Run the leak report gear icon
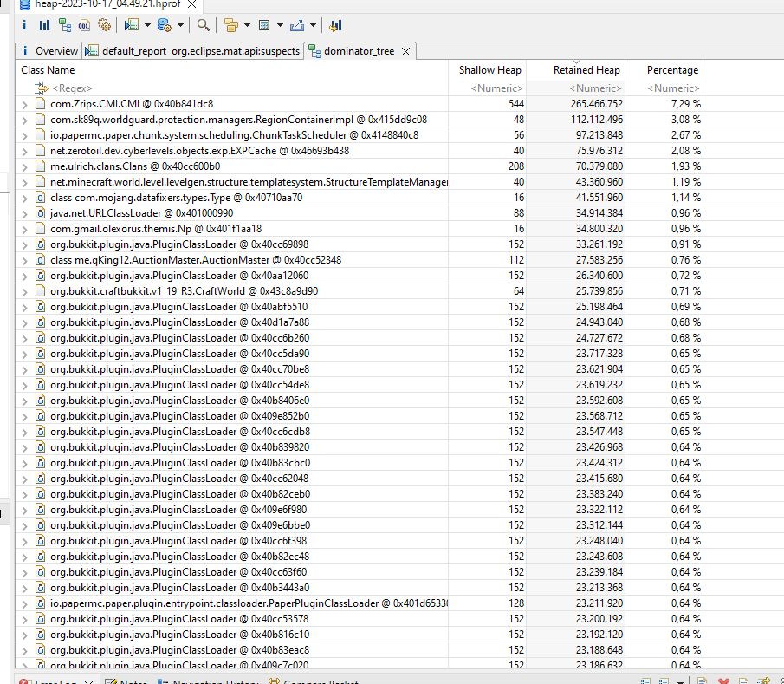 point(105,25)
